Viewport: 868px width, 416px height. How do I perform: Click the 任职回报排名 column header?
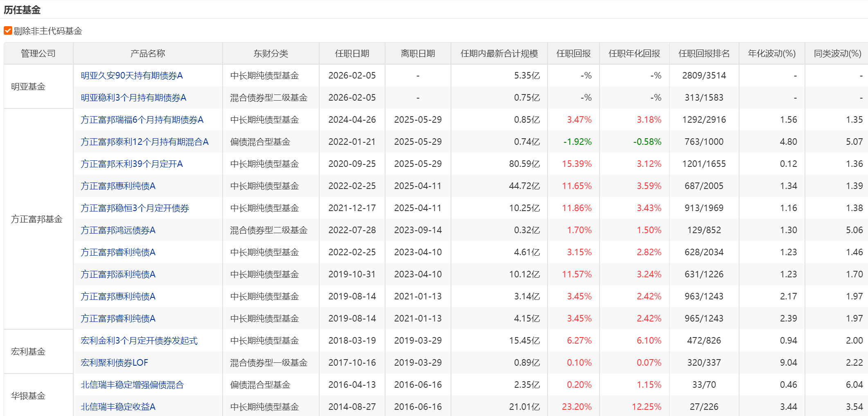704,54
